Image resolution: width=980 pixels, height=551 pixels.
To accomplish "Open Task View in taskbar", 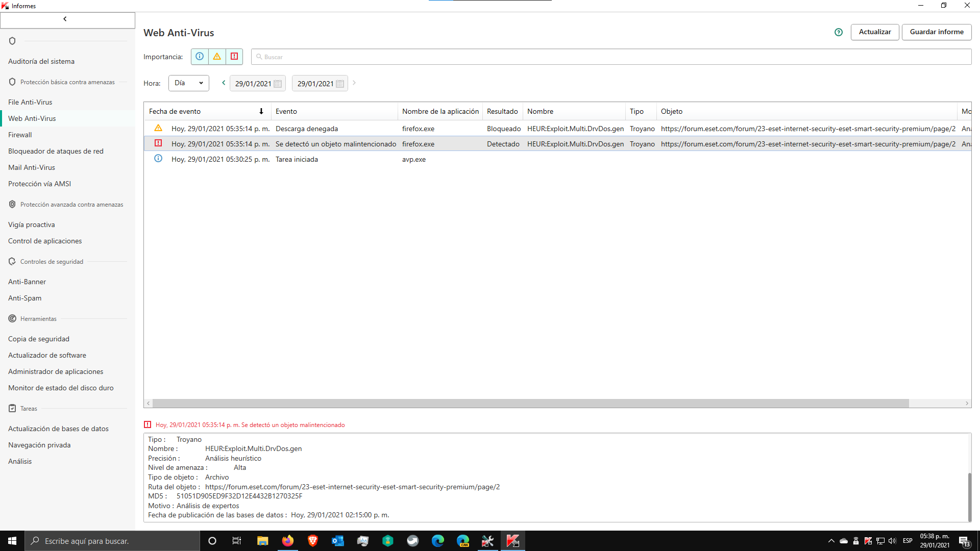I will tap(237, 541).
